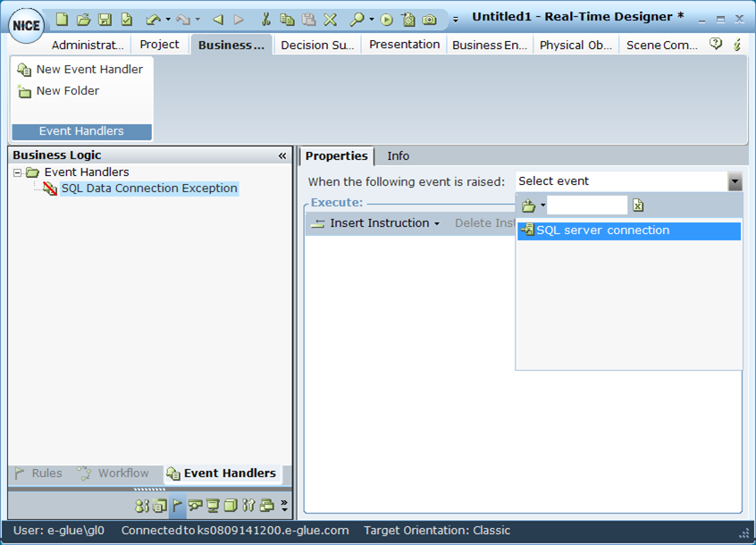Click the Delete X toolbar icon
This screenshot has height=545, width=756.
click(x=330, y=19)
